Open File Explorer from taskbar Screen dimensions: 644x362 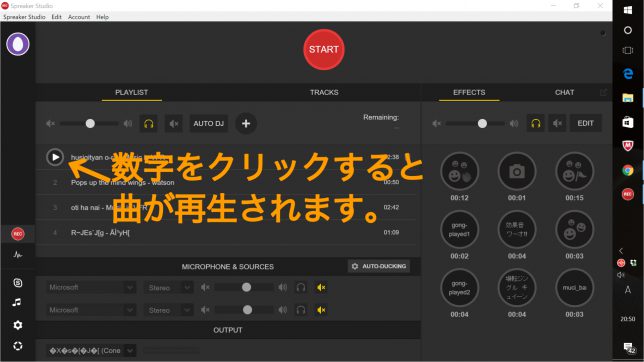[628, 98]
